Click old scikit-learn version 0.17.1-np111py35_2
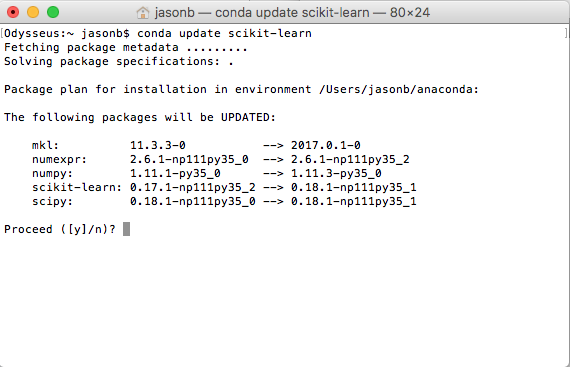Screen dimensions: 570x367 [x=193, y=187]
